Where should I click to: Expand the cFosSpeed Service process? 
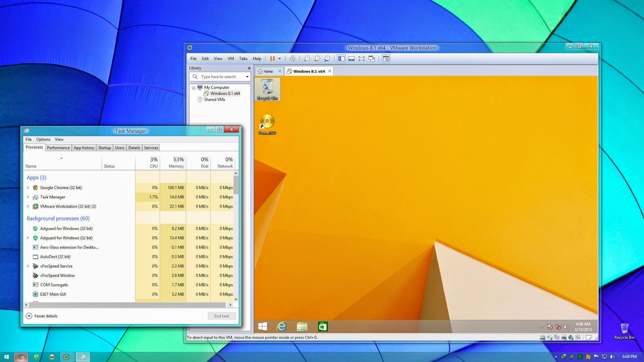point(28,266)
